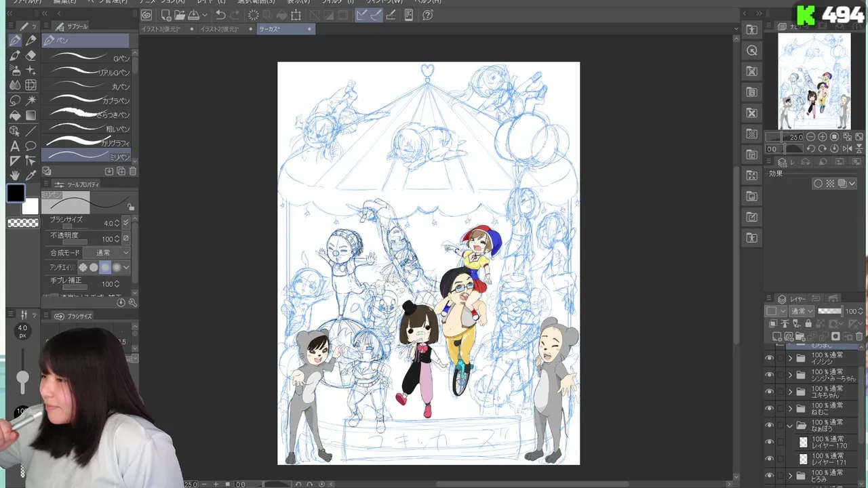Image resolution: width=868 pixels, height=488 pixels.
Task: Select the Blend tool
Action: tap(15, 85)
